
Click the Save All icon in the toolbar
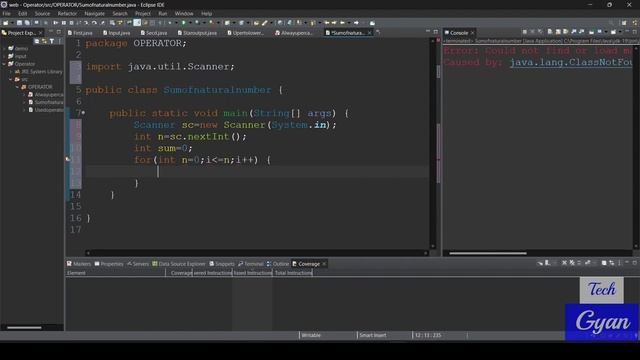[27, 23]
